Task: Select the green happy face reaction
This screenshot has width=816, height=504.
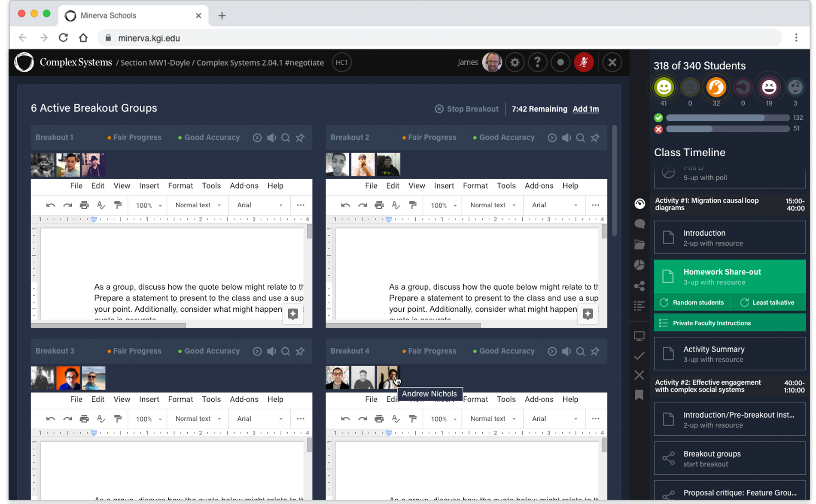Action: pos(664,88)
